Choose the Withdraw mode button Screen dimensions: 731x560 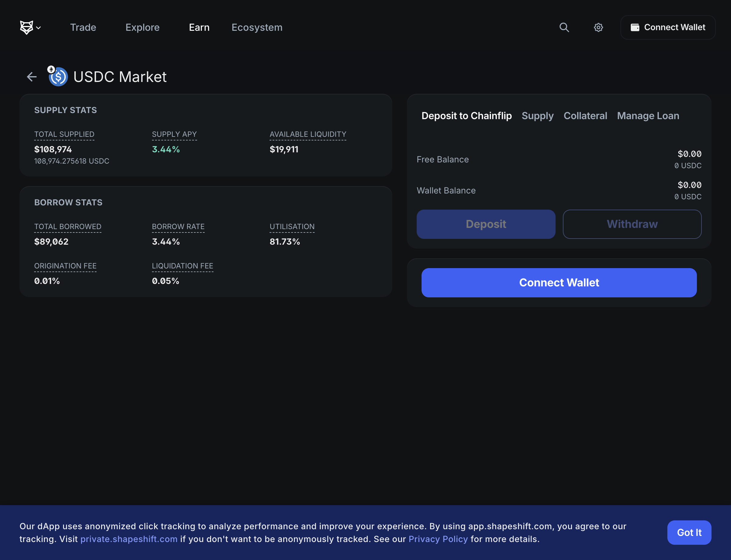click(632, 224)
